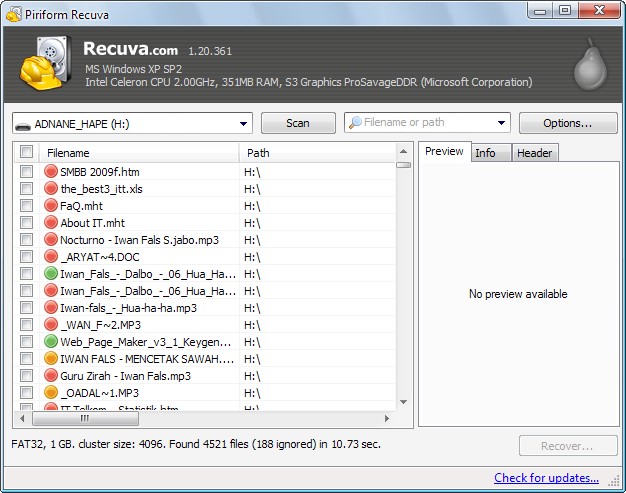Tick the checkbox for Web_Page_Maker_v3_1_Keygen
This screenshot has width=626, height=493.
(x=26, y=342)
